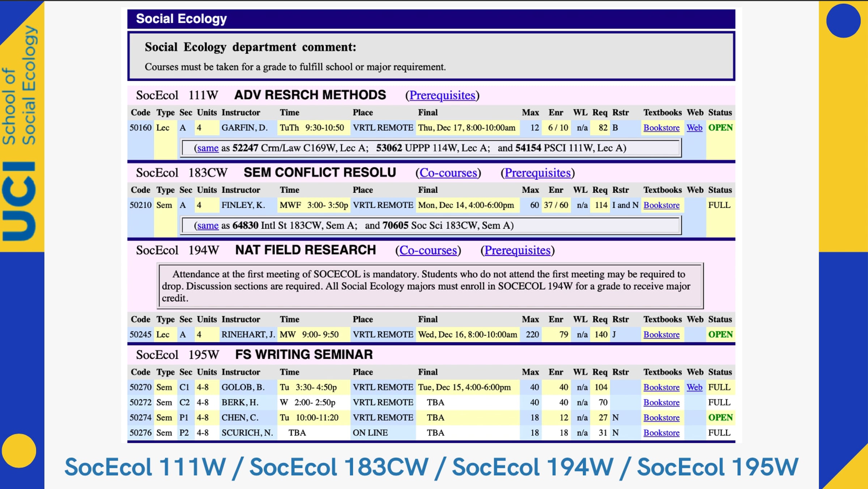Click OPEN status for CHEN section P1

(720, 418)
